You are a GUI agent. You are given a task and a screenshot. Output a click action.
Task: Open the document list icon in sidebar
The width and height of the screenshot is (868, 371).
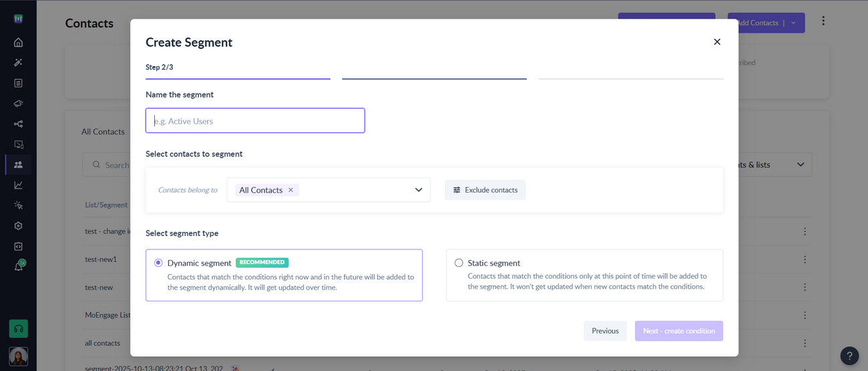coord(18,83)
